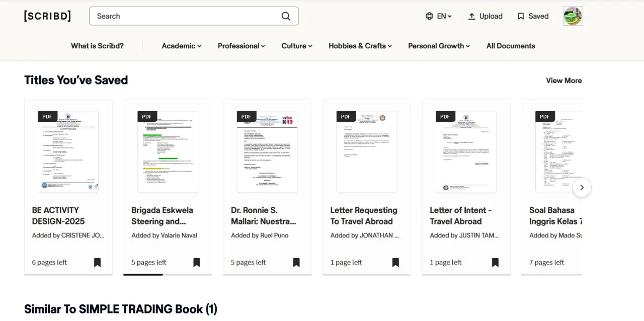644x321 pixels.
Task: Click View More for saved titles
Action: [x=564, y=81]
